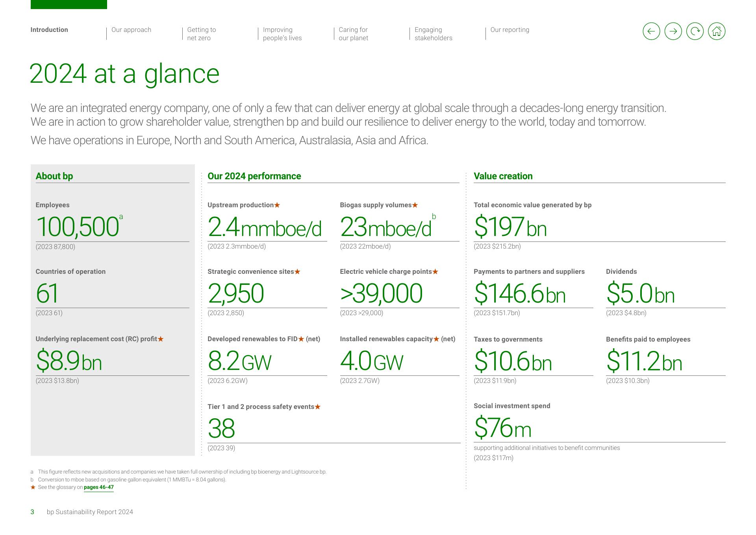Follow the pages 46-47 glossary link
This screenshot has height=535, width=756.
pyautogui.click(x=98, y=487)
